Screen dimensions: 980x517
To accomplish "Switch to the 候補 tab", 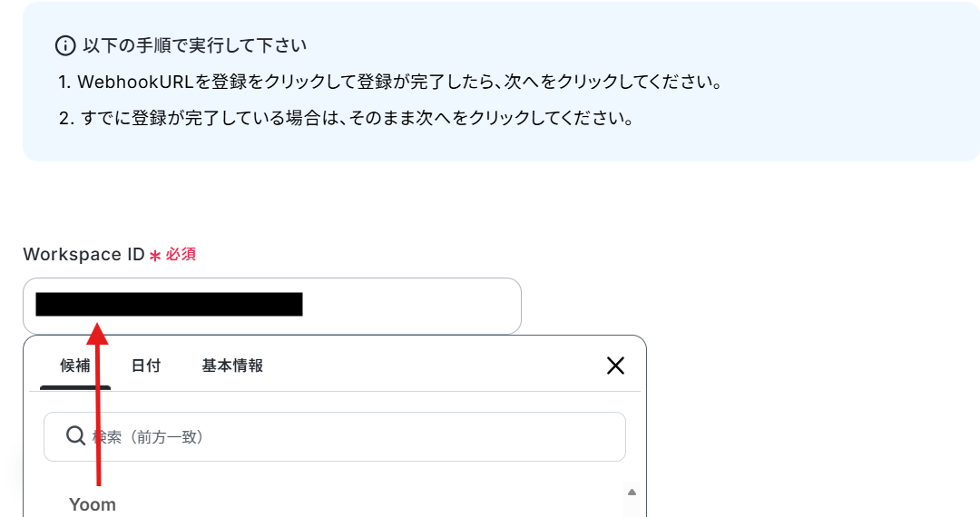I will click(75, 366).
